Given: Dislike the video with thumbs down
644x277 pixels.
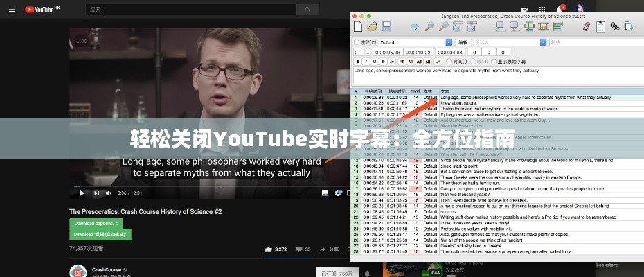Looking at the screenshot, I should [x=303, y=249].
